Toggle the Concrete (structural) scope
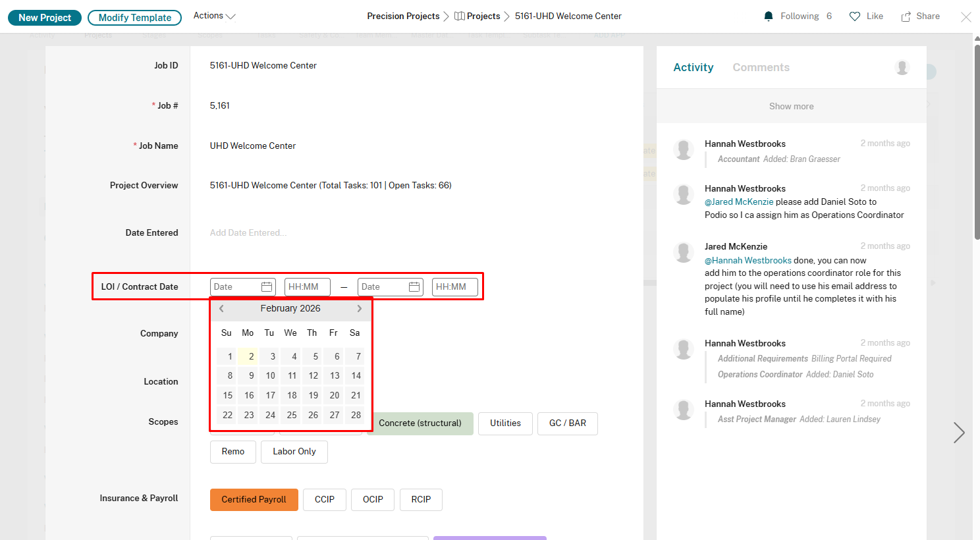980x540 pixels. click(420, 423)
